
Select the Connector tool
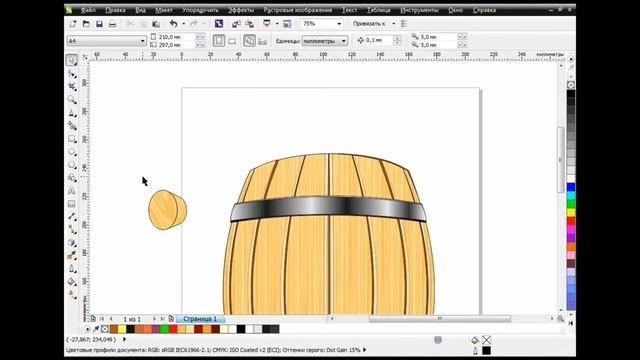tap(72, 229)
